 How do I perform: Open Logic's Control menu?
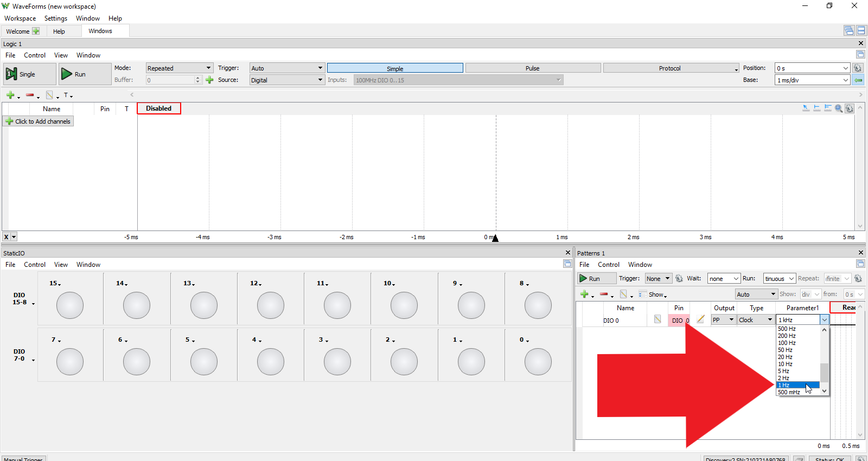[x=35, y=55]
